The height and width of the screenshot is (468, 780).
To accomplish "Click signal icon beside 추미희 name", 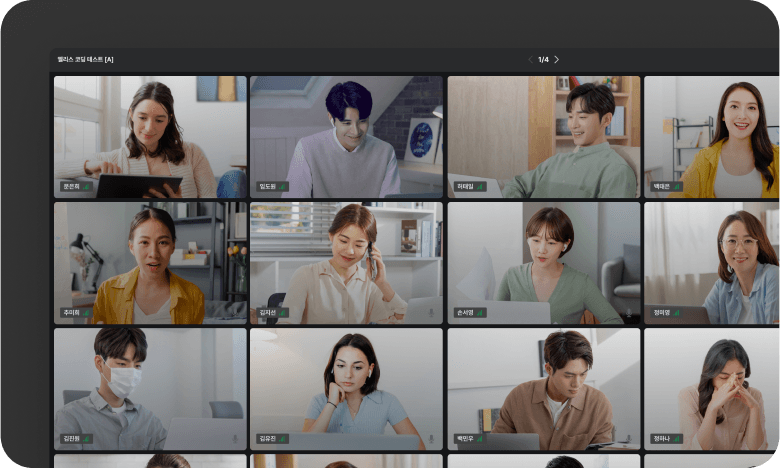I will tap(86, 312).
